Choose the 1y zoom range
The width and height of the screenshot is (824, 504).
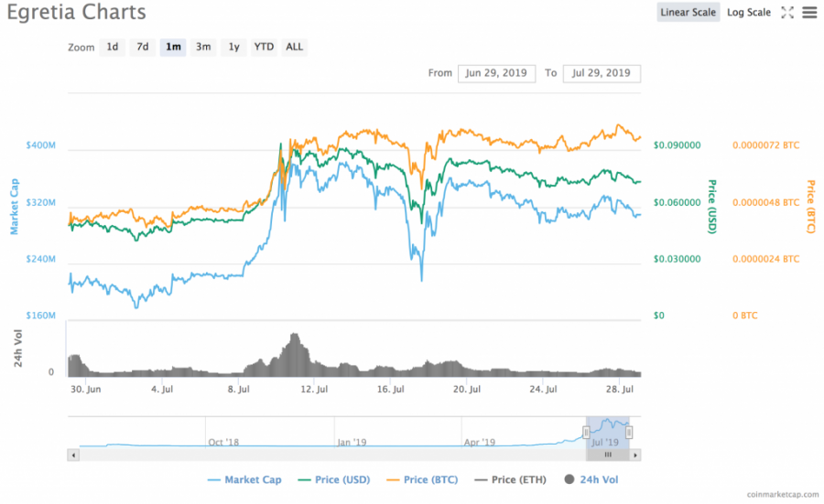pos(233,47)
